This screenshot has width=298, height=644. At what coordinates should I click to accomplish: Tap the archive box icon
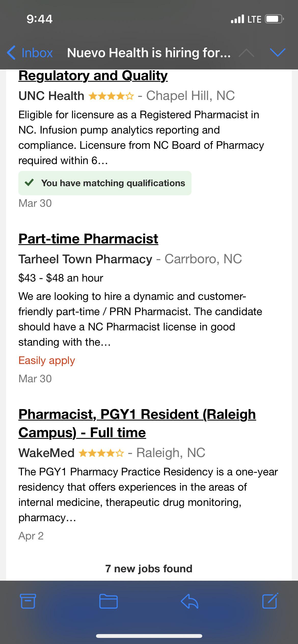(28, 601)
